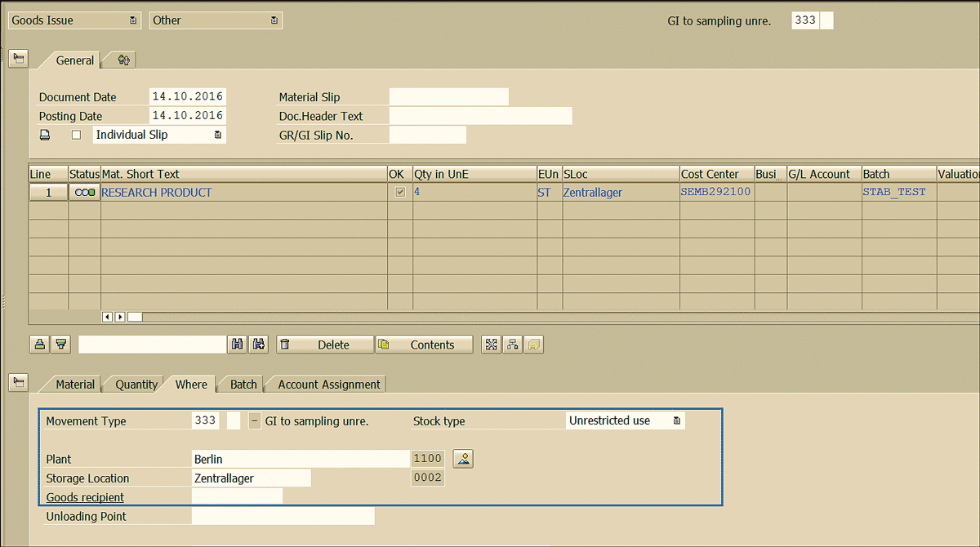Open the Goods Issue action dropdown
Viewport: 980px width, 547px height.
[x=74, y=20]
